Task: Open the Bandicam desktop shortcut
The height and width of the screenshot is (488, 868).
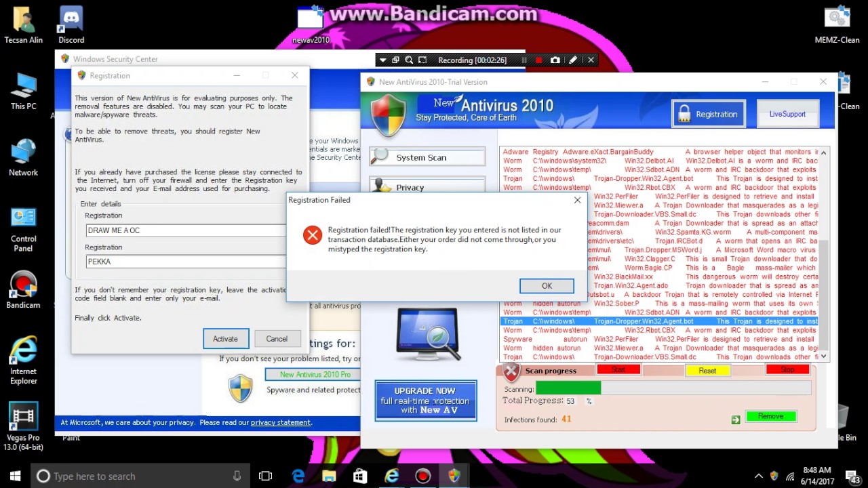Action: pos(24,290)
